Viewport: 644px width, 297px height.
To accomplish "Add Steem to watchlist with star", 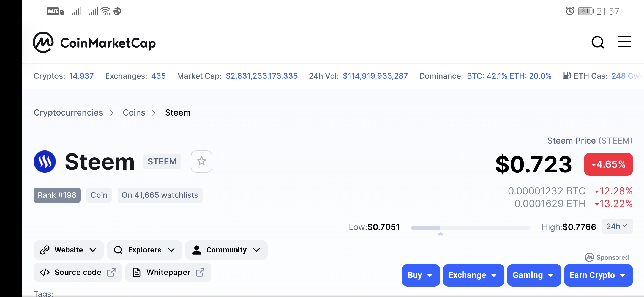I will (x=201, y=161).
